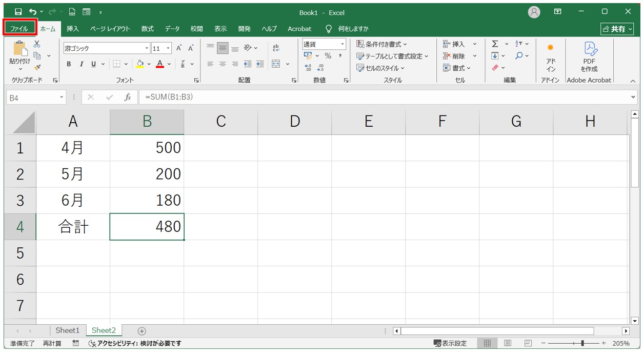Image resolution: width=644 pixels, height=353 pixels.
Task: Click the increase indent icon
Action: coord(260,64)
